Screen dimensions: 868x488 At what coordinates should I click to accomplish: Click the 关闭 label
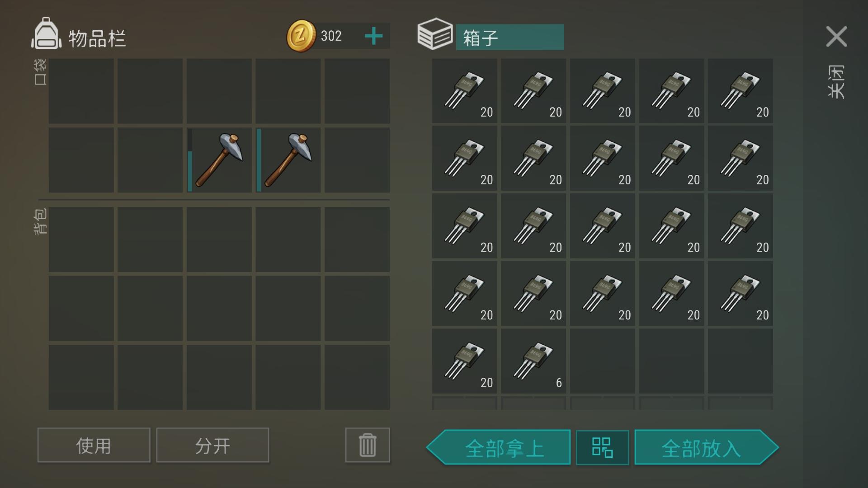coord(836,82)
